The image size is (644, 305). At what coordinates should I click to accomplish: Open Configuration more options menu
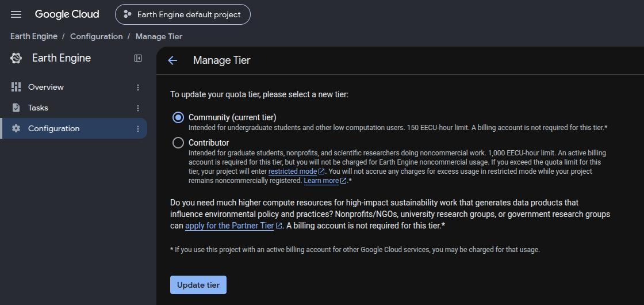[138, 129]
